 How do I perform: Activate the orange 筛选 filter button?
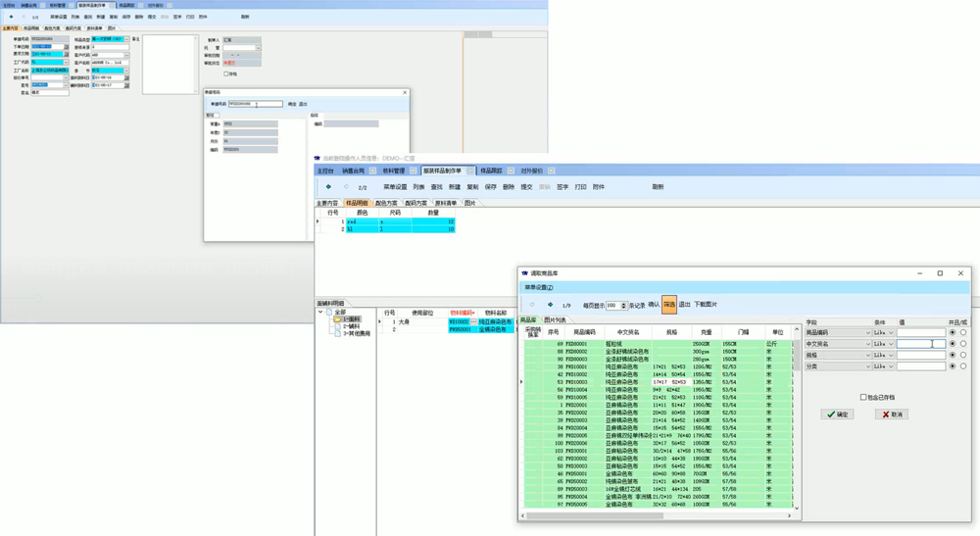coord(668,304)
